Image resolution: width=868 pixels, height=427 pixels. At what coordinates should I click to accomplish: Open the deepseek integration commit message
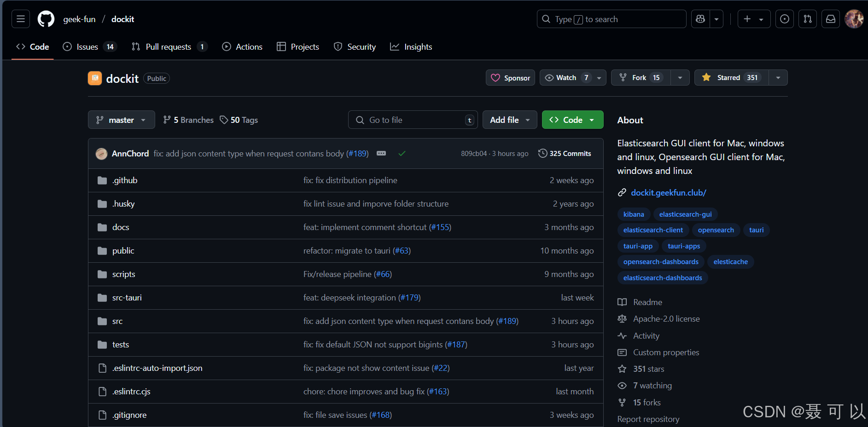pyautogui.click(x=350, y=298)
